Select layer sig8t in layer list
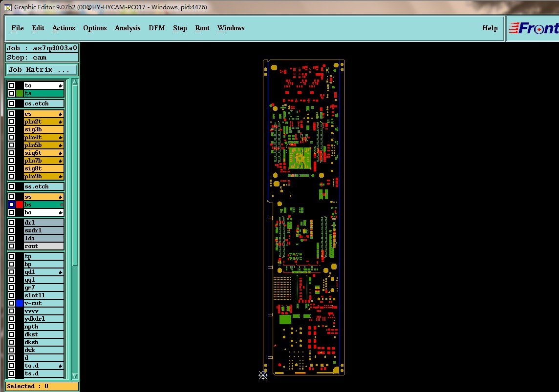The width and height of the screenshot is (559, 392). click(x=43, y=169)
